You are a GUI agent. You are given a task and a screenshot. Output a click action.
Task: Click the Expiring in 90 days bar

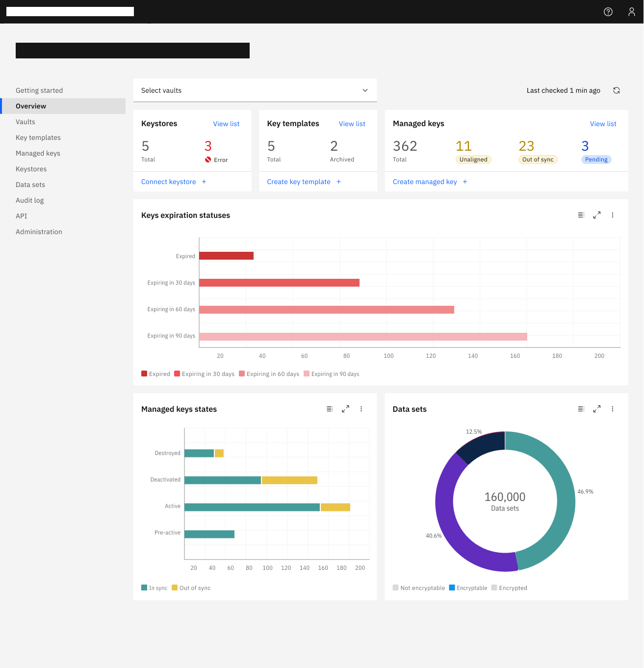point(363,337)
